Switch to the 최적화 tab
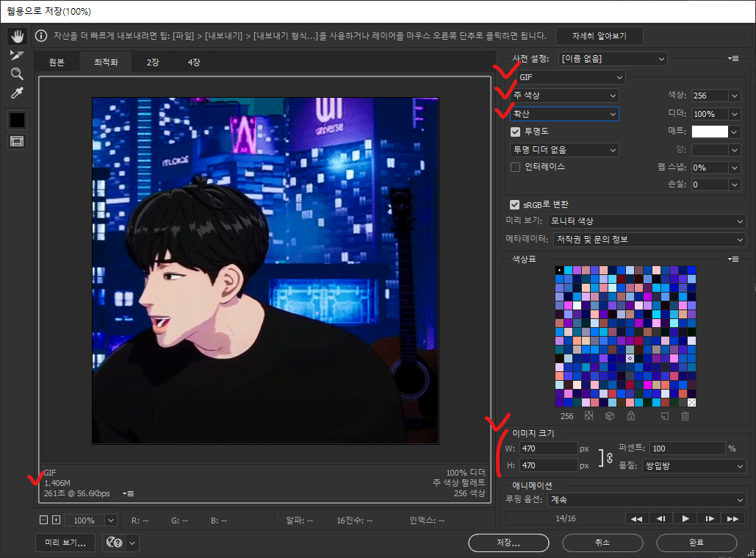 click(x=106, y=62)
